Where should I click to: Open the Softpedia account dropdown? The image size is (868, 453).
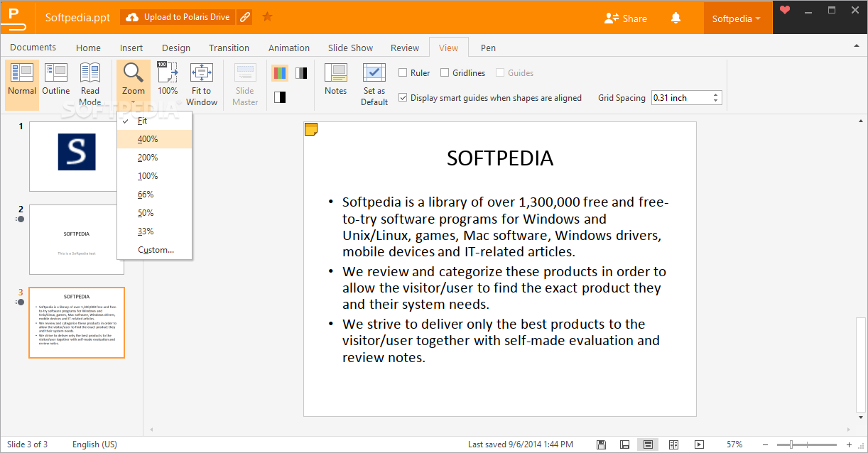tap(737, 18)
